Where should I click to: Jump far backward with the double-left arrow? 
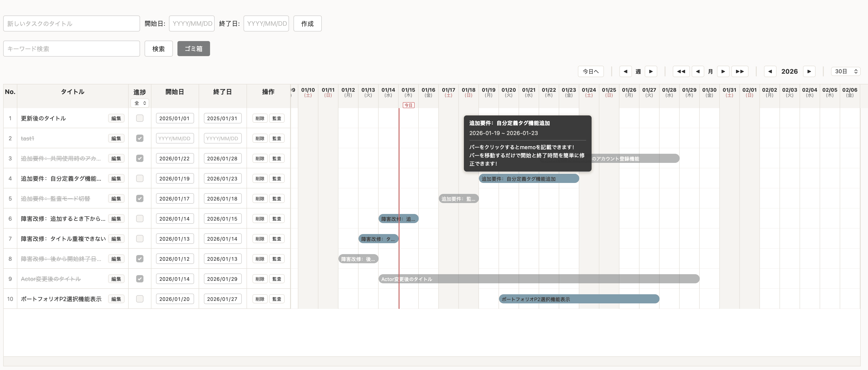[x=681, y=71]
